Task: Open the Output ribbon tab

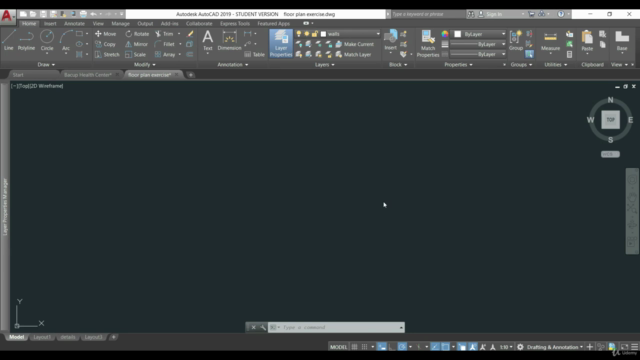Action: [145, 24]
